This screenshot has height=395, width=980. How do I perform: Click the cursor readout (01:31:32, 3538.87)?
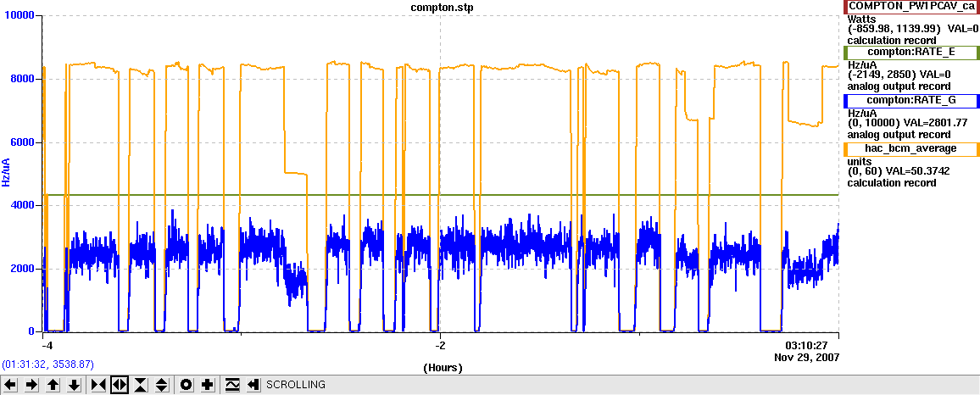(48, 363)
